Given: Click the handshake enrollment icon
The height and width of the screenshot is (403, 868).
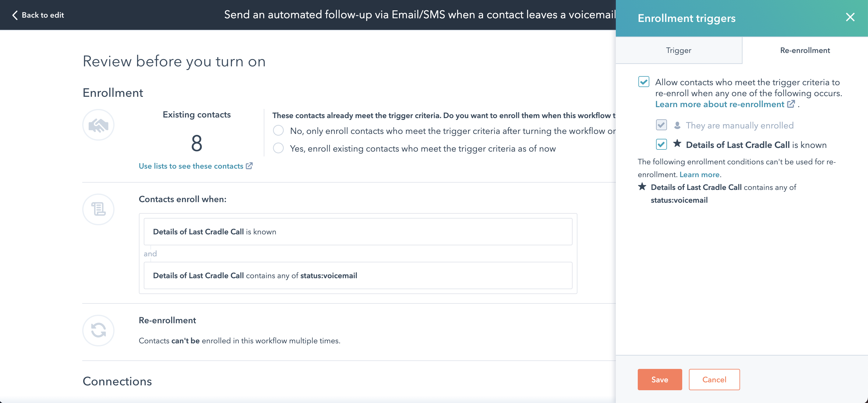Looking at the screenshot, I should coord(98,125).
